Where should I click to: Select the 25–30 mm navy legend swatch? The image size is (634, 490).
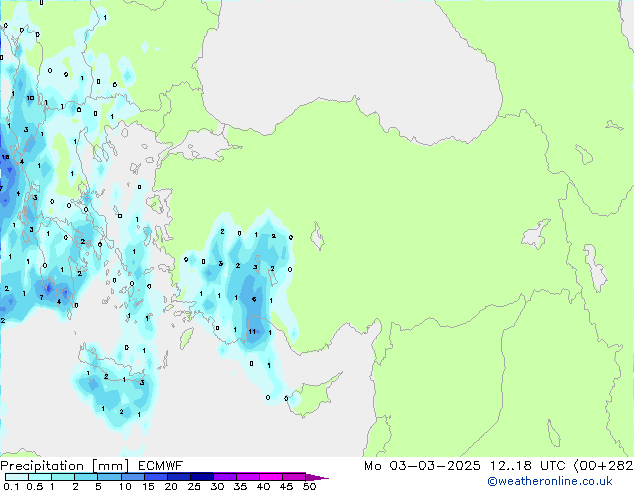pos(202,477)
